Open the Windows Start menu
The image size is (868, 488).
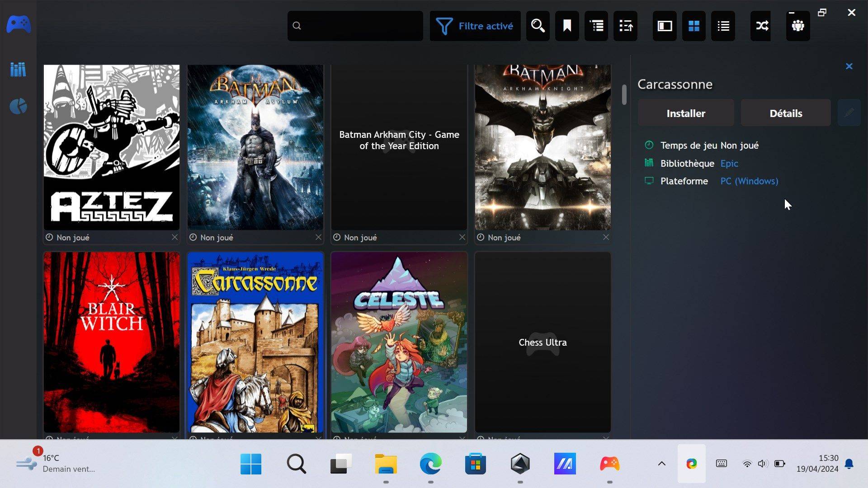point(251,464)
